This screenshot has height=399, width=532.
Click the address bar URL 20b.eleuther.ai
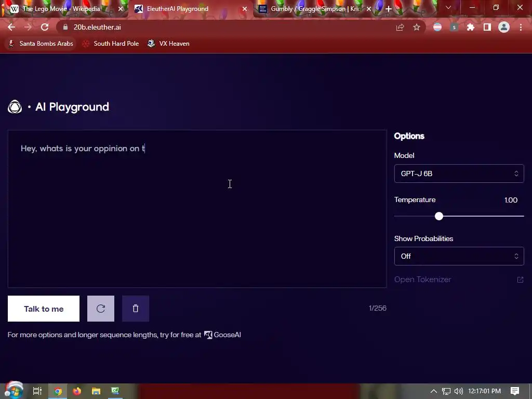(97, 27)
